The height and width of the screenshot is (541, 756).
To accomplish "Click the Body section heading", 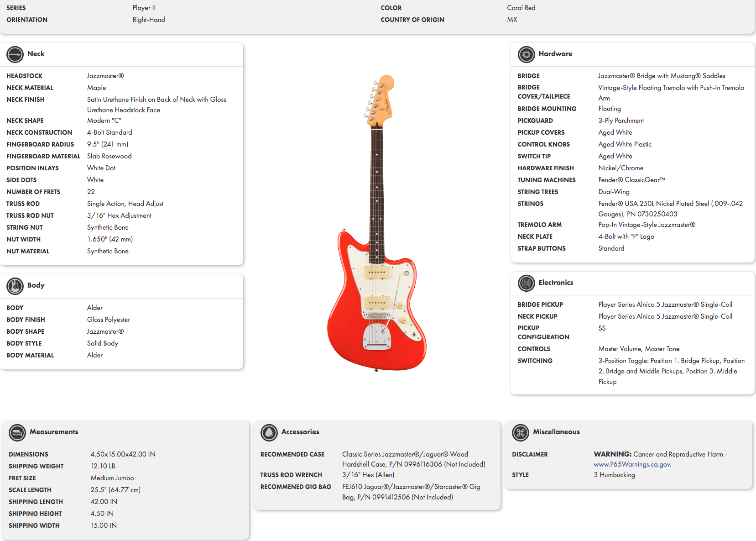I will tap(36, 285).
